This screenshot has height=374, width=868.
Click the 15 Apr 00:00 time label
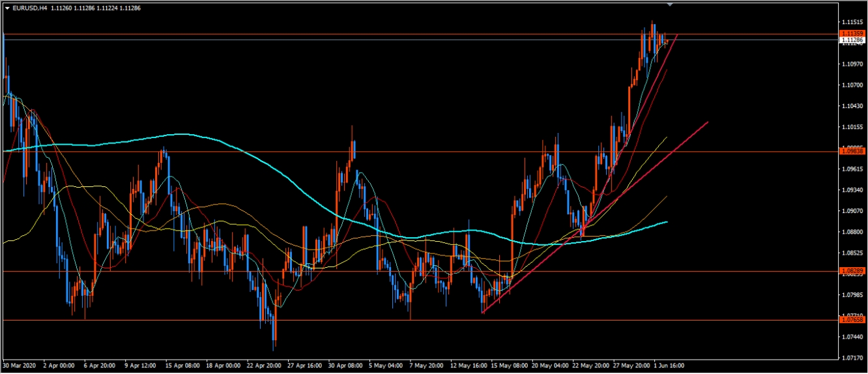(182, 366)
